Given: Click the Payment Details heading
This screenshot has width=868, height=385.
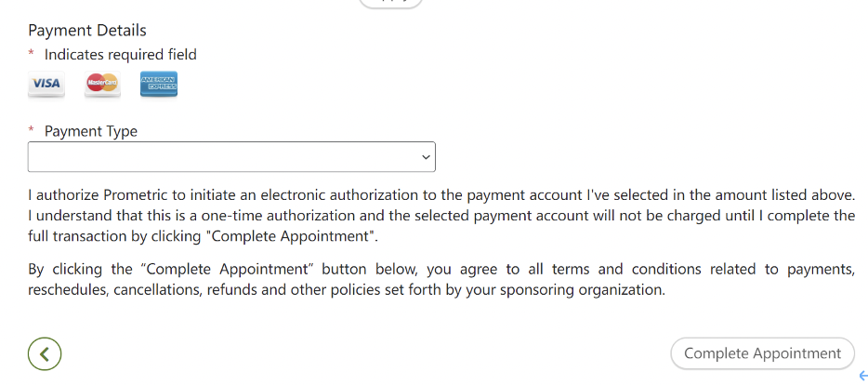Looking at the screenshot, I should click(87, 31).
